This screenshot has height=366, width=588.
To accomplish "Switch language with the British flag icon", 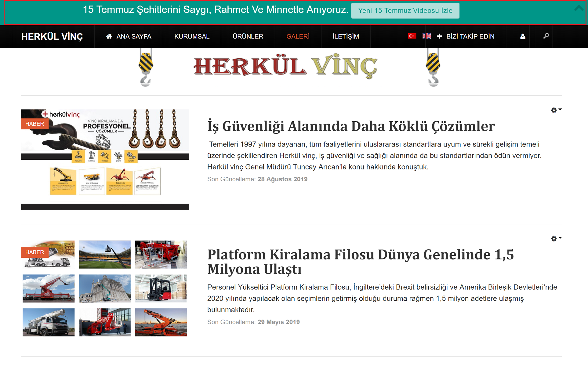I will tap(426, 36).
